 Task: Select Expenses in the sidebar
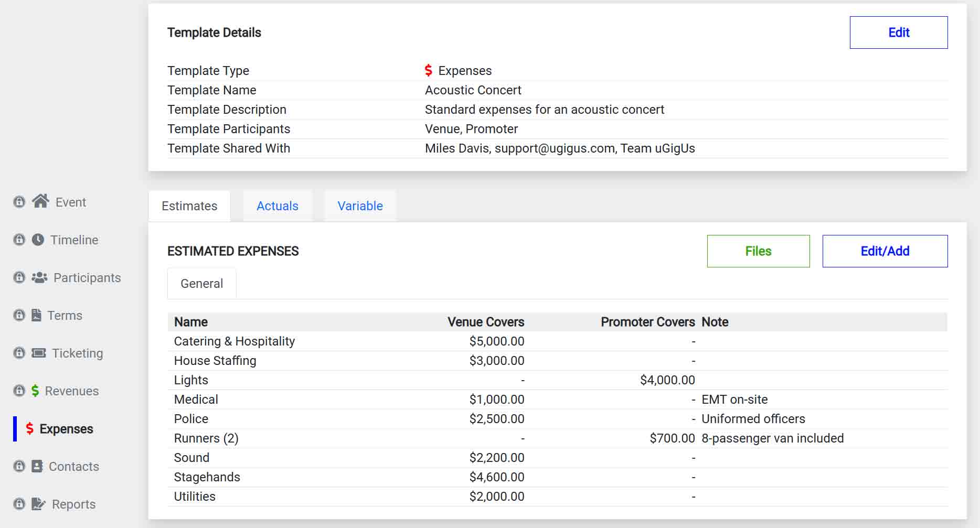66,428
